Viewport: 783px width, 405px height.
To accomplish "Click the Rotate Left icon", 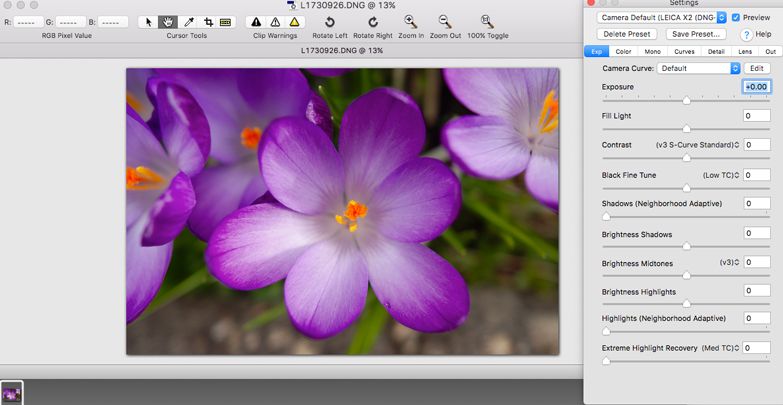I will (x=330, y=22).
